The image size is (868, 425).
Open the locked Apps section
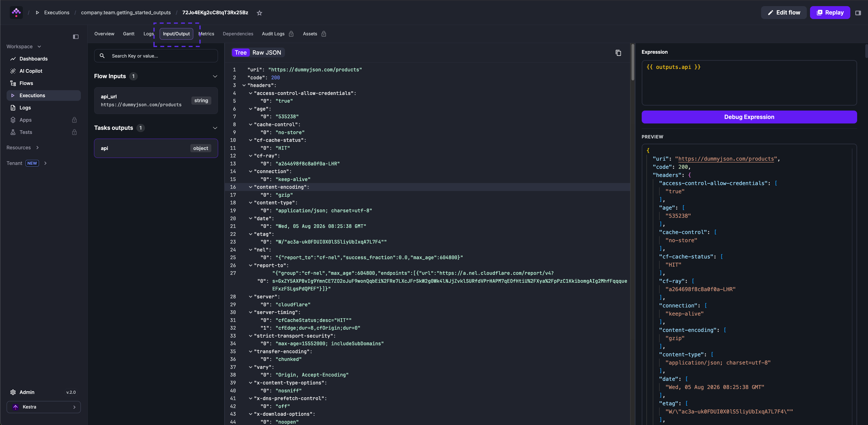point(43,120)
